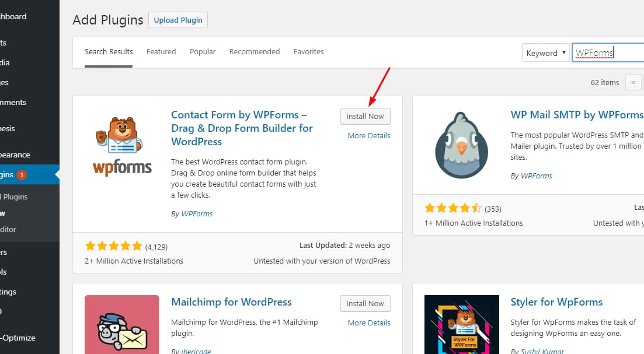Viewport: 644px width, 354px height.
Task: Install Now the Contact Form by WPForms plugin
Action: tap(365, 116)
